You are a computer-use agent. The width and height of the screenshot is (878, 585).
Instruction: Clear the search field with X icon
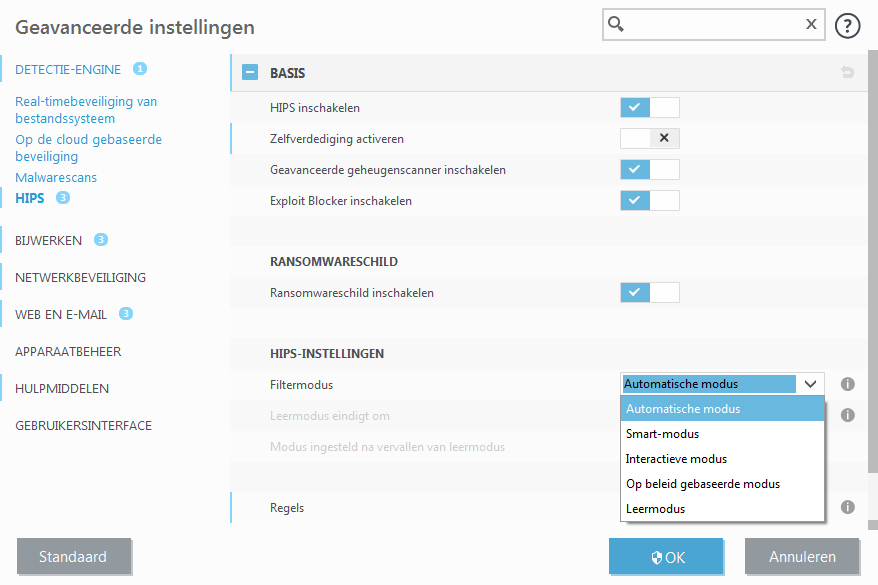click(x=811, y=25)
